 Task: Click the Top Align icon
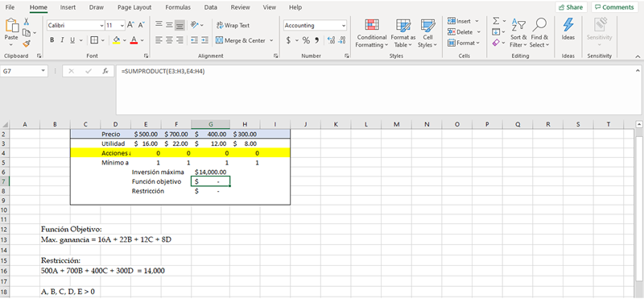click(x=159, y=25)
